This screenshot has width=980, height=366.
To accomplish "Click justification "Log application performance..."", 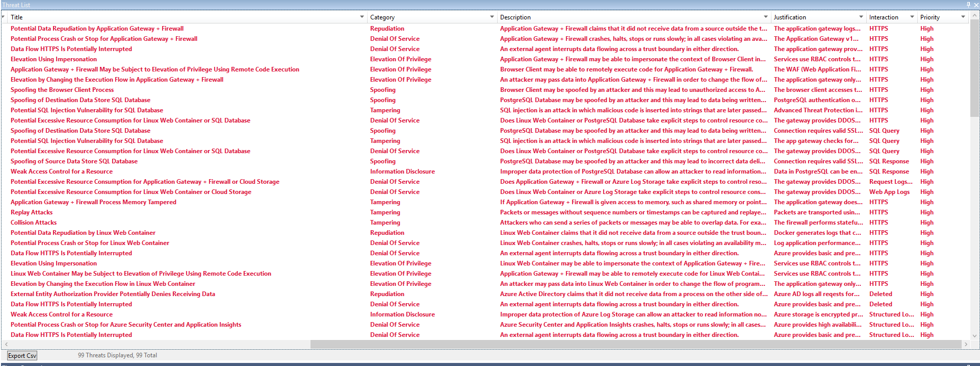I will [x=817, y=243].
